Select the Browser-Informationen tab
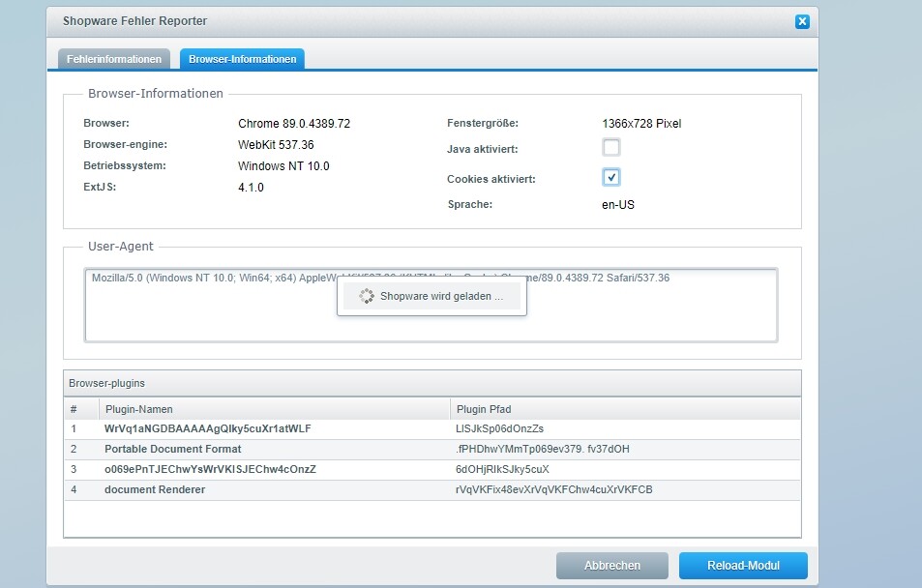 pyautogui.click(x=242, y=59)
